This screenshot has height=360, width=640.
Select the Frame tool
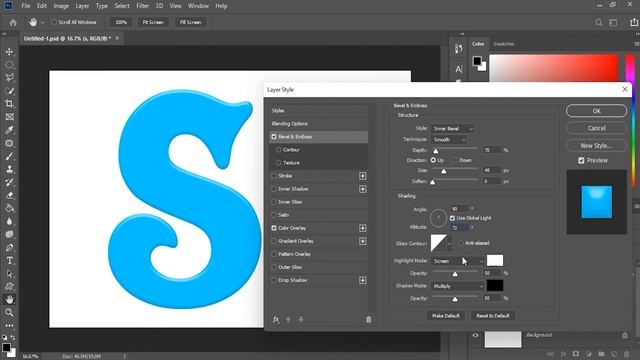click(x=9, y=117)
